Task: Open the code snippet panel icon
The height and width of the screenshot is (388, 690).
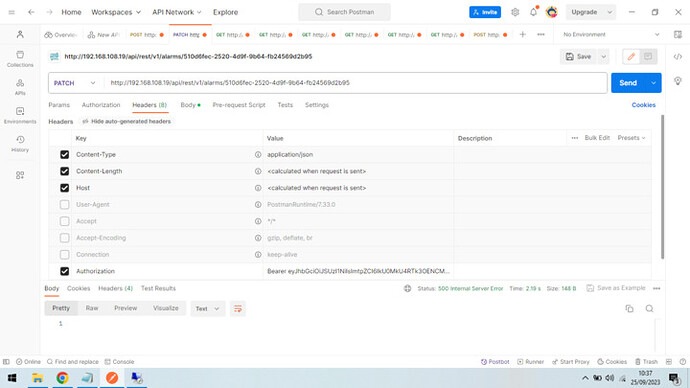Action: [x=678, y=57]
